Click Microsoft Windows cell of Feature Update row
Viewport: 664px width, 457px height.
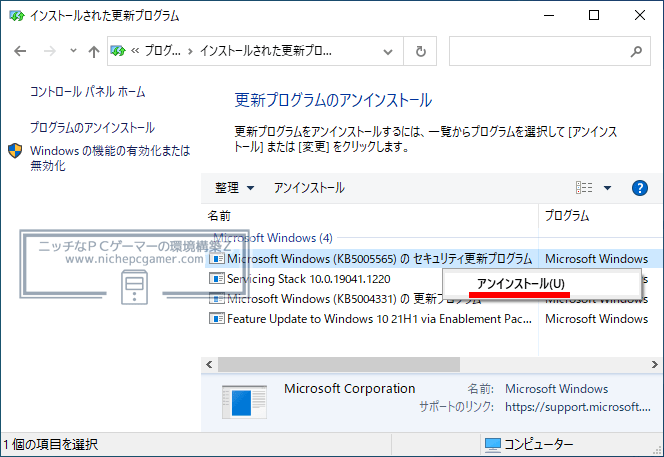click(x=596, y=319)
